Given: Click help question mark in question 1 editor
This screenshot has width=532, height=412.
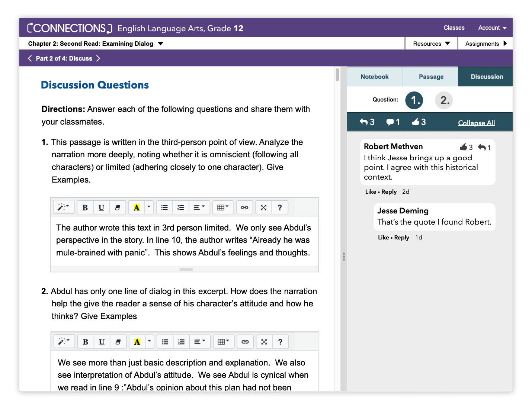Looking at the screenshot, I should point(280,207).
